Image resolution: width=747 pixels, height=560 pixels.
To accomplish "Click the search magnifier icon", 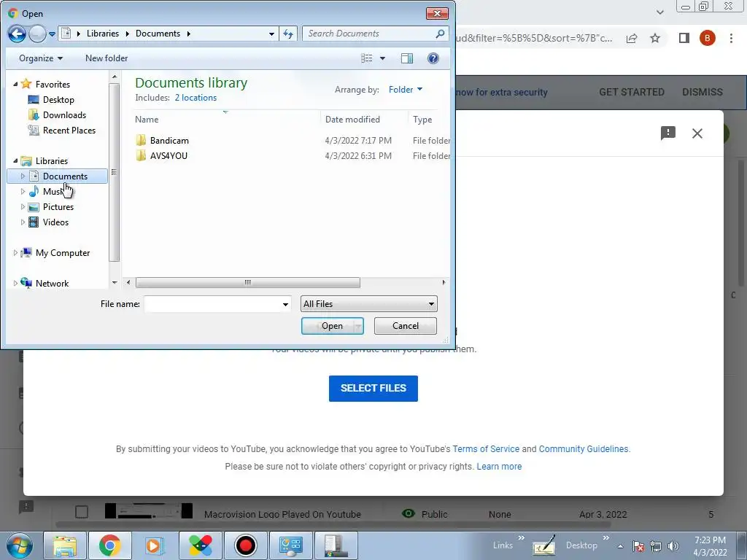I will tap(440, 34).
